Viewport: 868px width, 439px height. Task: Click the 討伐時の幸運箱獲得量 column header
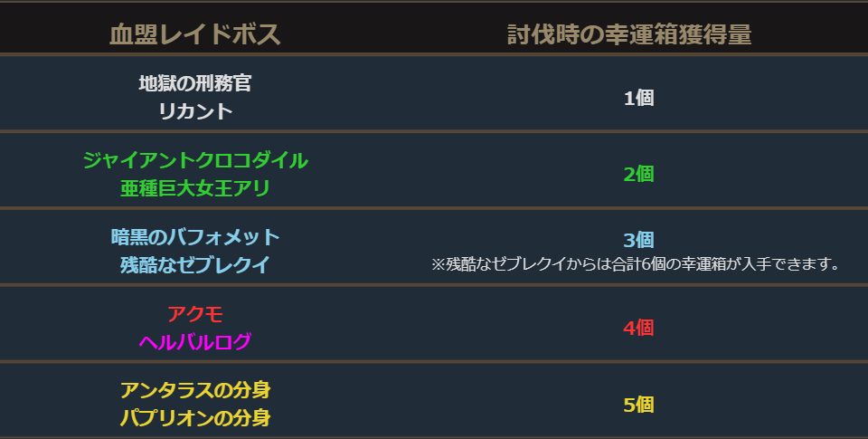point(629,34)
